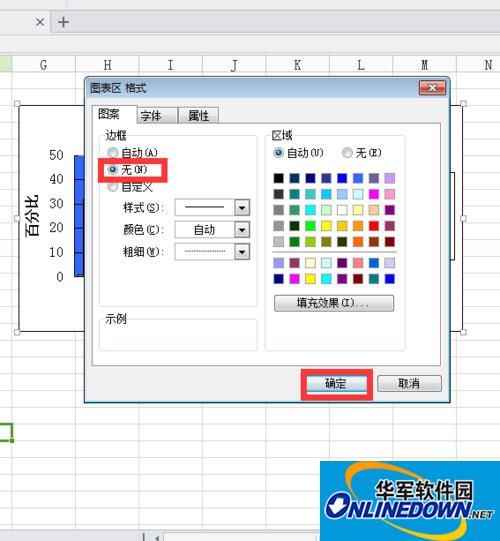
Task: Pick the black color swatch
Action: [x=278, y=178]
